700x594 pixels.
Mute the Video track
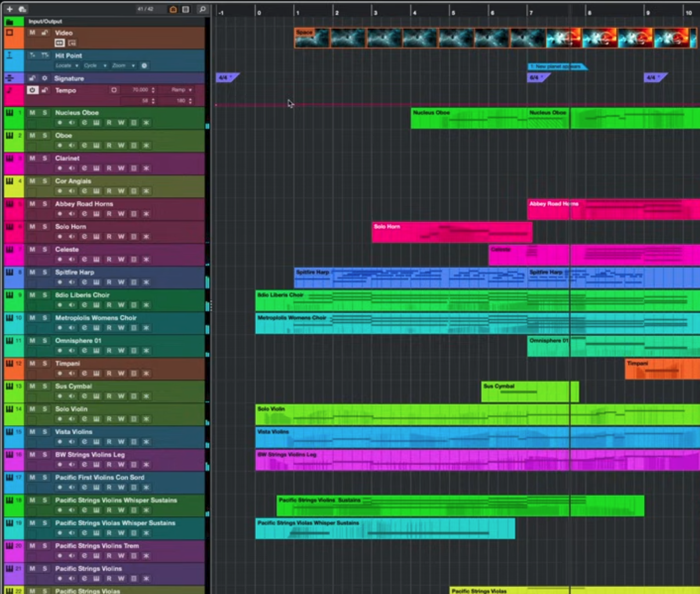(x=33, y=33)
